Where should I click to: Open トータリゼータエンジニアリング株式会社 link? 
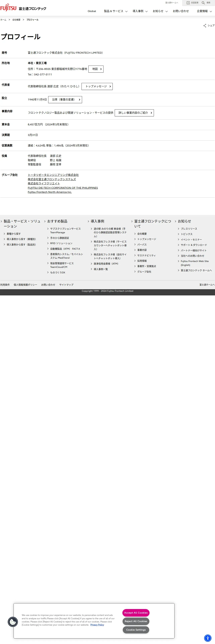point(53,175)
